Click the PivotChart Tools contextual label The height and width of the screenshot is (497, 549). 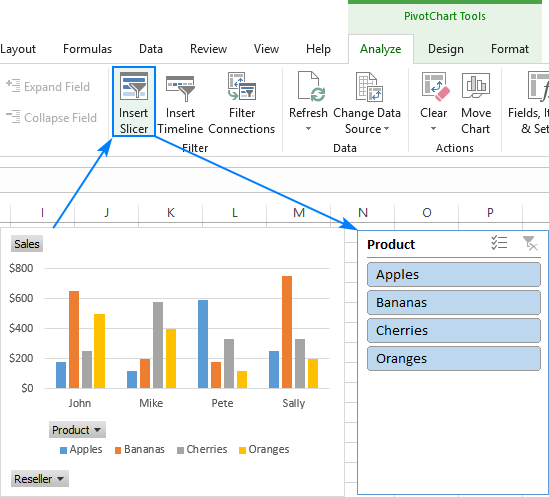pyautogui.click(x=445, y=16)
